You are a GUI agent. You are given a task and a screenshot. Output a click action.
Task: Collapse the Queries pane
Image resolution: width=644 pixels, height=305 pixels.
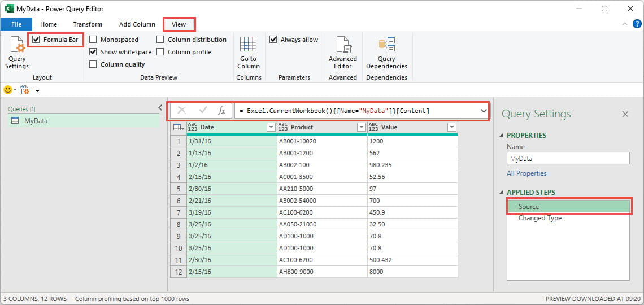[x=160, y=108]
